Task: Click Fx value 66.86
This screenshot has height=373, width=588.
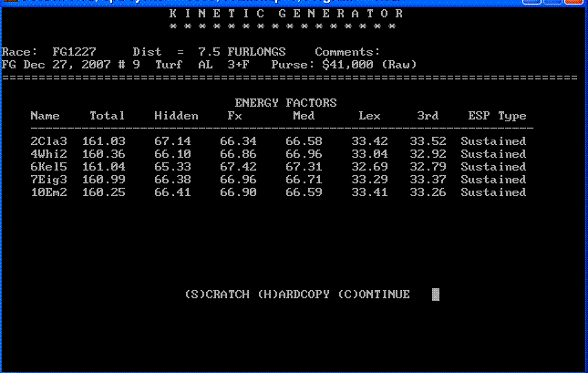Action: [238, 154]
